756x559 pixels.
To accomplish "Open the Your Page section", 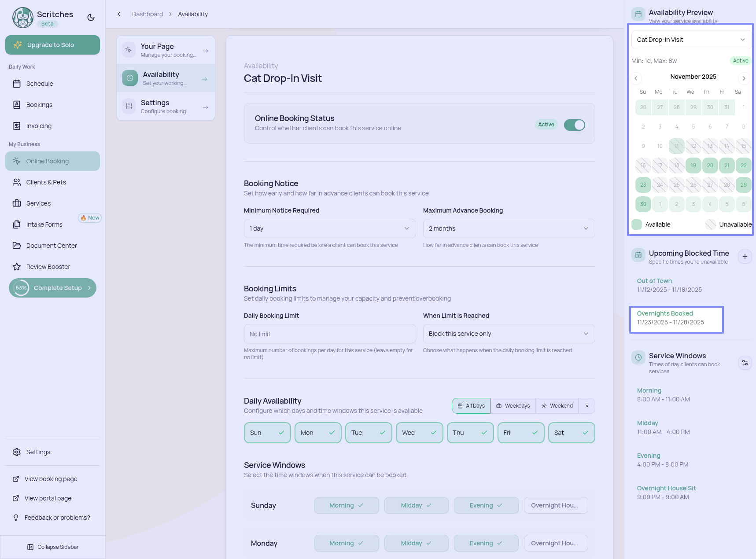I will coord(166,50).
